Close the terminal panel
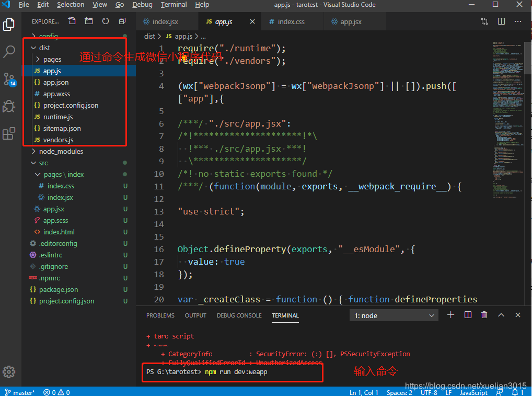This screenshot has height=396, width=532. (518, 315)
